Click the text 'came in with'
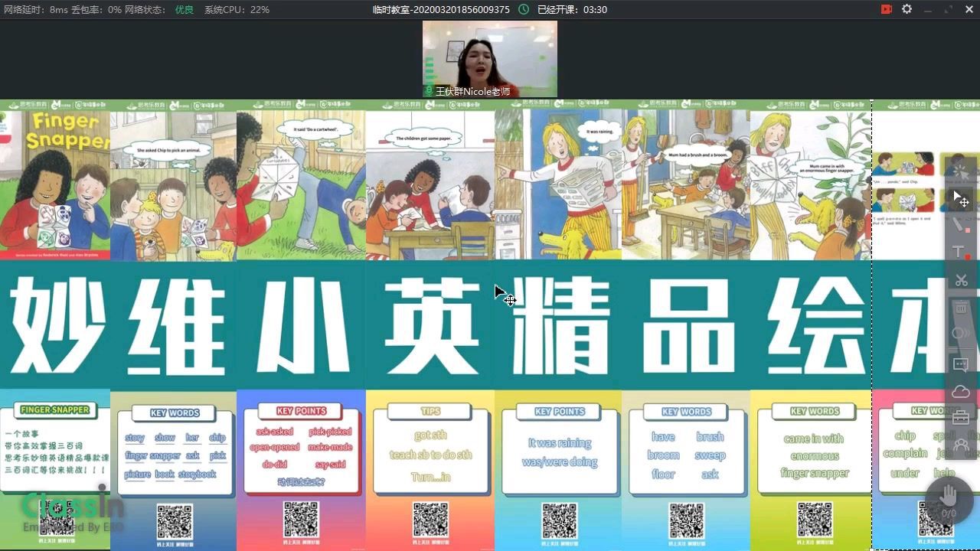The image size is (980, 551). pyautogui.click(x=814, y=439)
